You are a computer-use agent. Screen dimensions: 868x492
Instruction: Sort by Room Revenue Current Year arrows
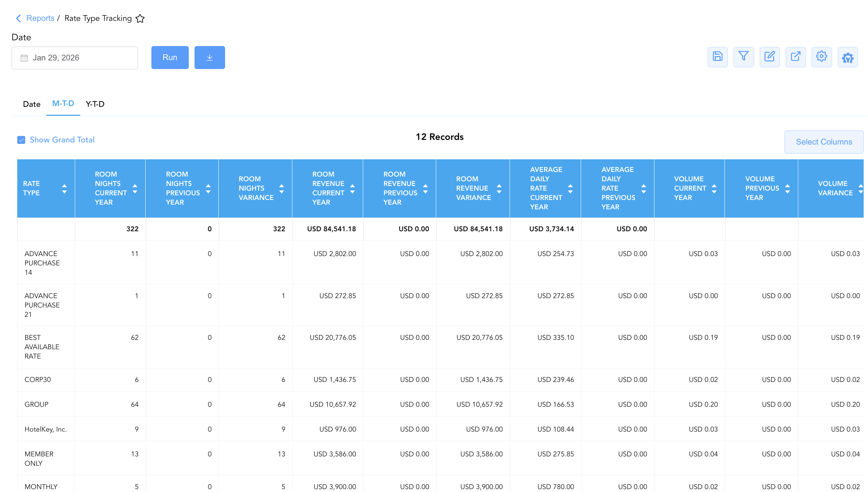click(x=352, y=188)
